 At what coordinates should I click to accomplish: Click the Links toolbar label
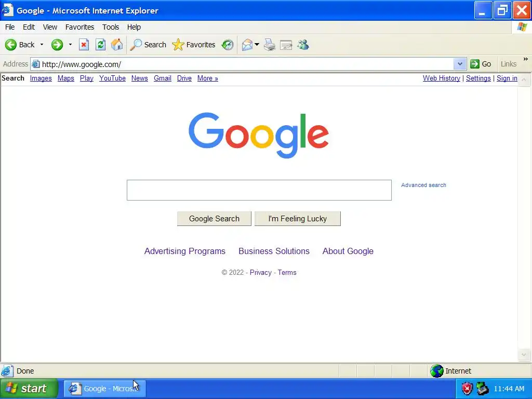click(508, 64)
